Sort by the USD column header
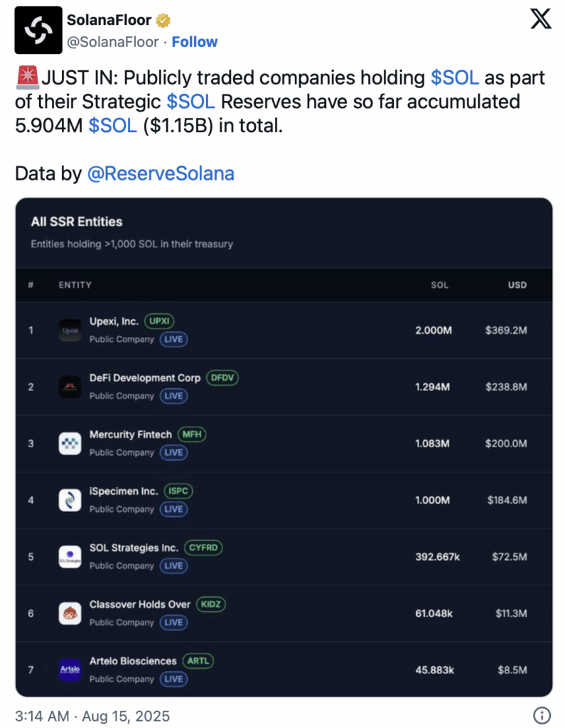Screen dimensions: 565x728 pos(517,285)
